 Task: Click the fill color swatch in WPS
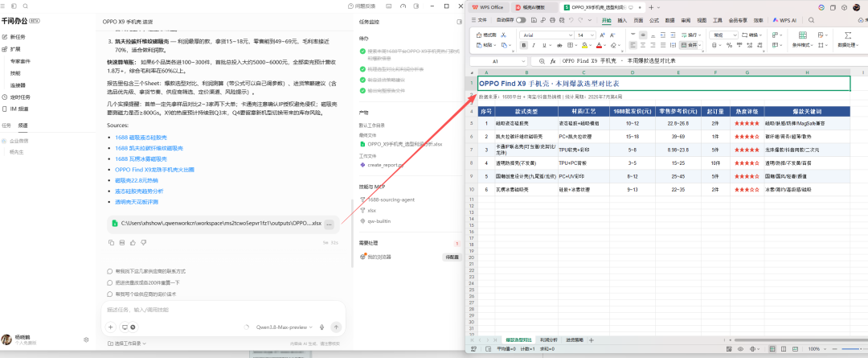pyautogui.click(x=585, y=45)
